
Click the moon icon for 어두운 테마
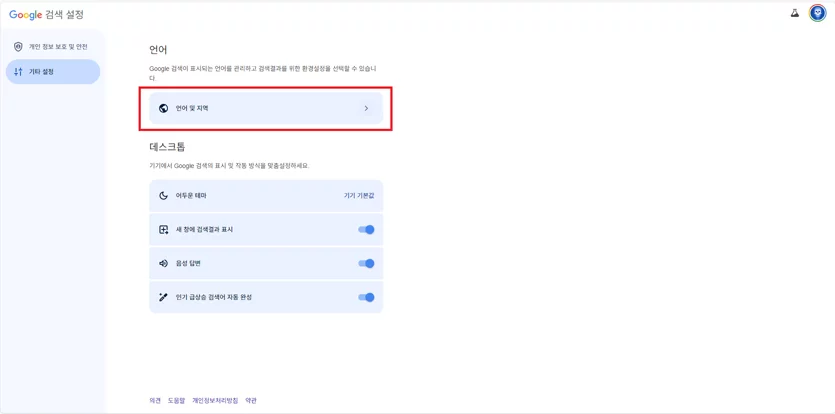(163, 196)
